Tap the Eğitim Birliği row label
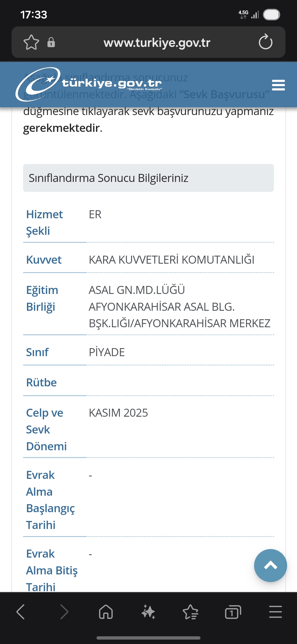The width and height of the screenshot is (297, 644). (x=42, y=298)
